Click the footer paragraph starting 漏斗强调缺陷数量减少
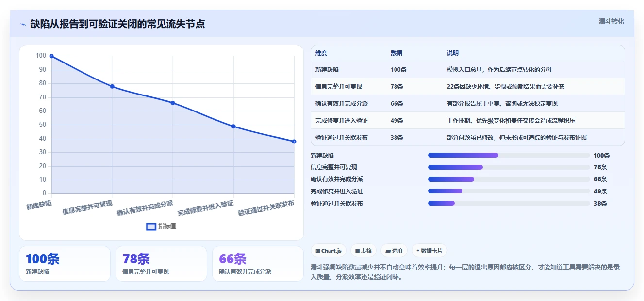This screenshot has height=301, width=644. [x=465, y=272]
